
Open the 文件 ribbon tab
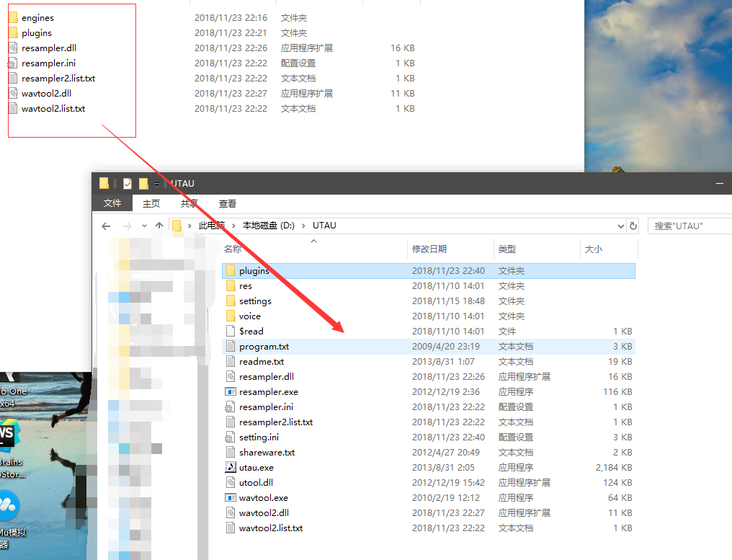(112, 203)
